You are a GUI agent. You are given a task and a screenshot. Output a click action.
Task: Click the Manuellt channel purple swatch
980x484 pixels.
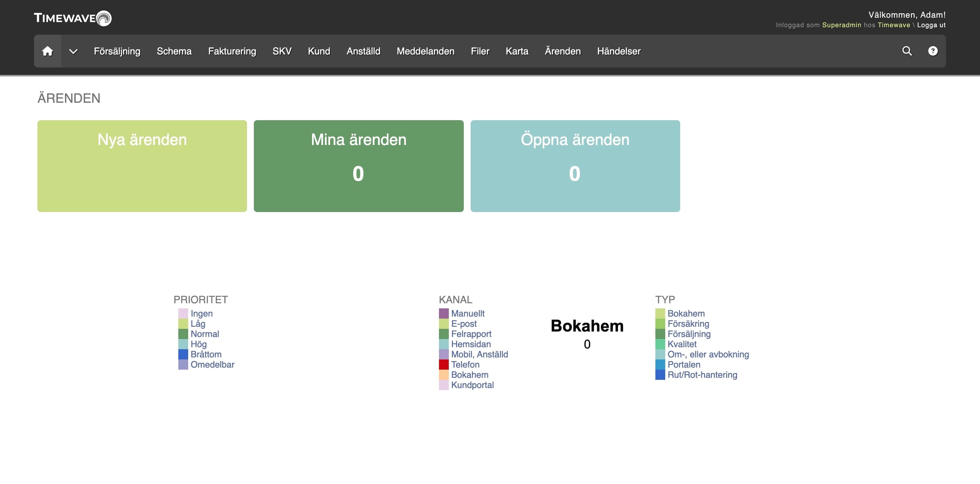444,313
